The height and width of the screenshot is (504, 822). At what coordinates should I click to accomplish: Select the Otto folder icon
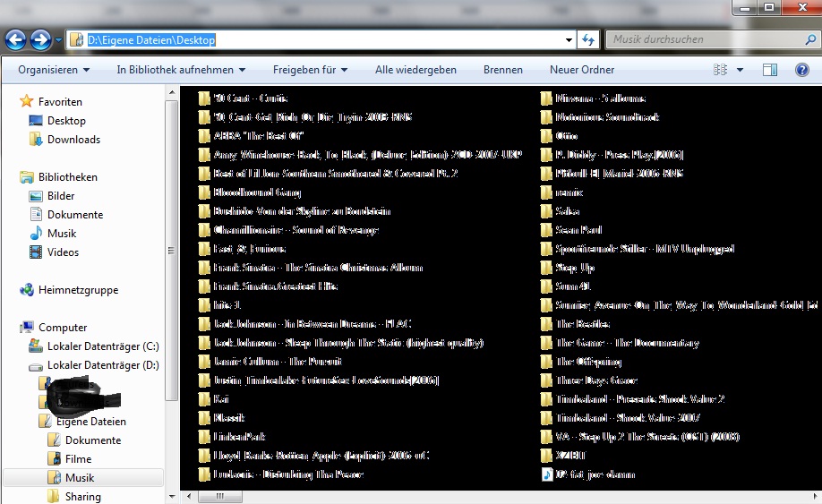click(546, 136)
